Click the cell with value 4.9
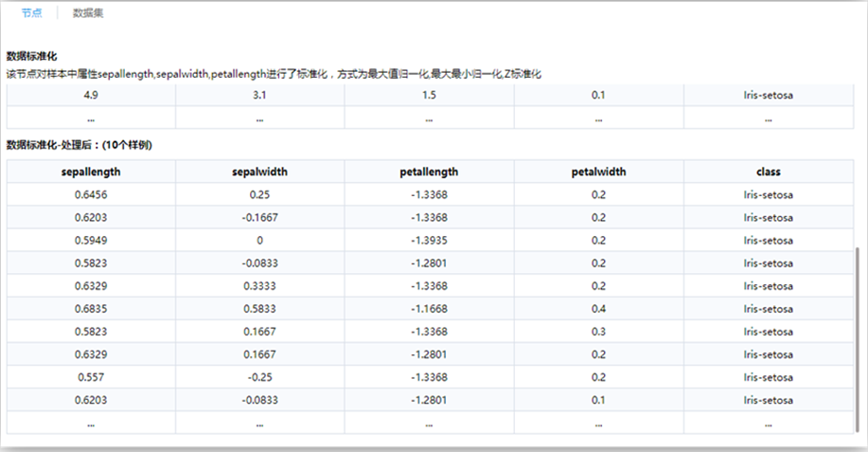This screenshot has width=868, height=452. [x=91, y=95]
